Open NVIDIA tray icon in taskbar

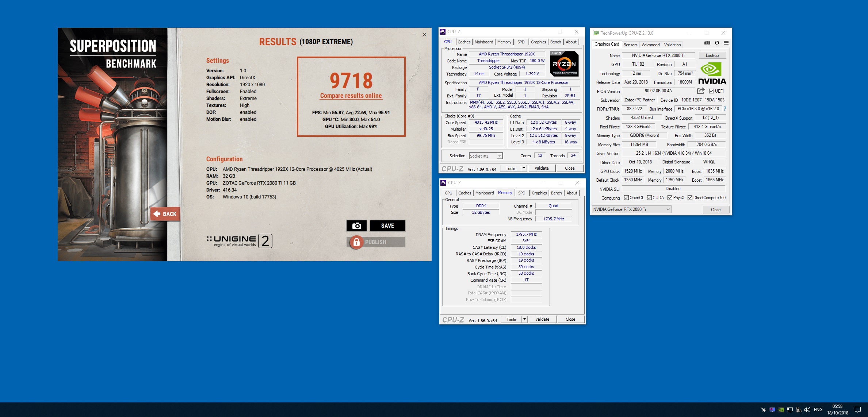tap(781, 410)
